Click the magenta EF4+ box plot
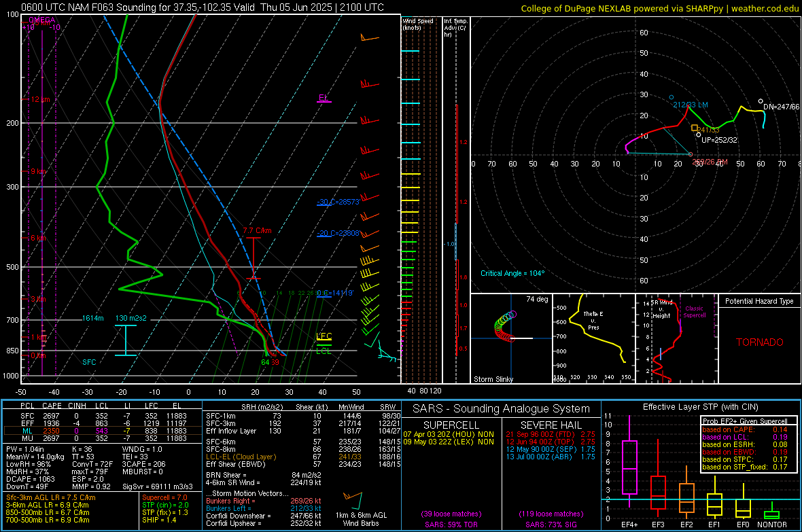 point(629,462)
